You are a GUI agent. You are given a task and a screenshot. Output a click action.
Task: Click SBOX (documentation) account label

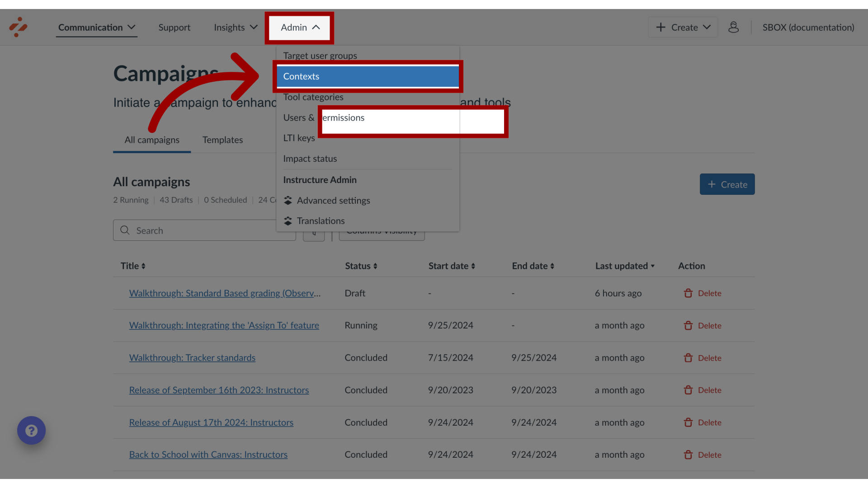(x=808, y=27)
